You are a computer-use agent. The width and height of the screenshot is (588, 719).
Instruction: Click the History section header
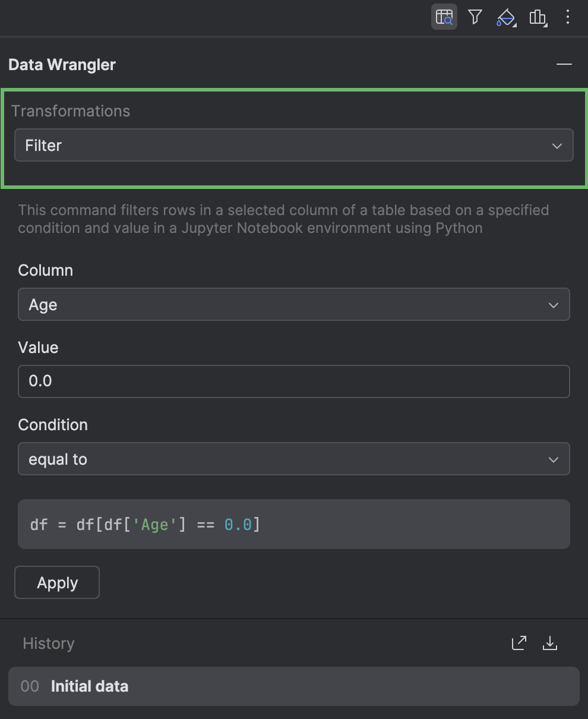point(49,644)
